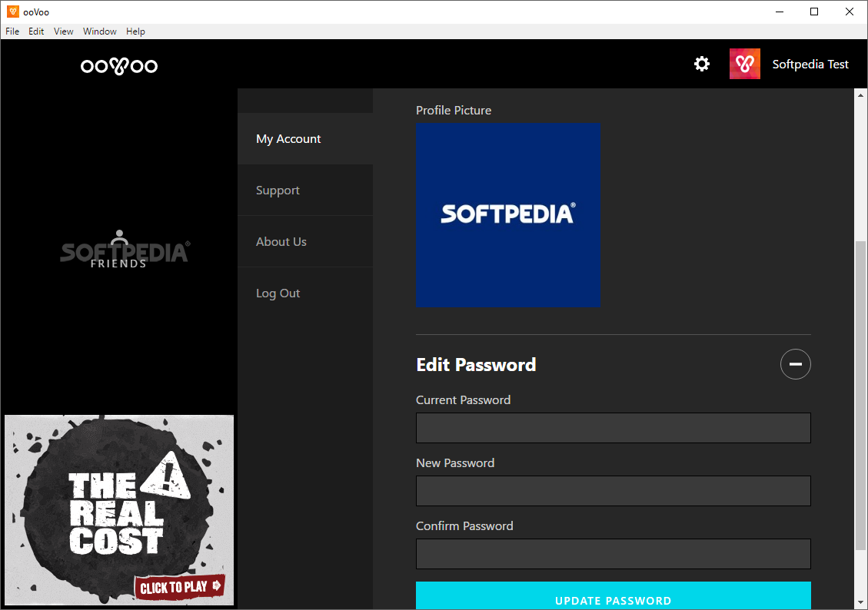868x610 pixels.
Task: Close the ooVoo window
Action: point(850,12)
